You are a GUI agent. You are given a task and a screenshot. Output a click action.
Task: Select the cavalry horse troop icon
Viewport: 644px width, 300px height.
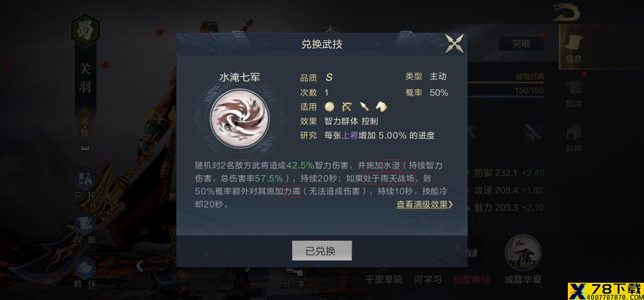[x=382, y=106]
